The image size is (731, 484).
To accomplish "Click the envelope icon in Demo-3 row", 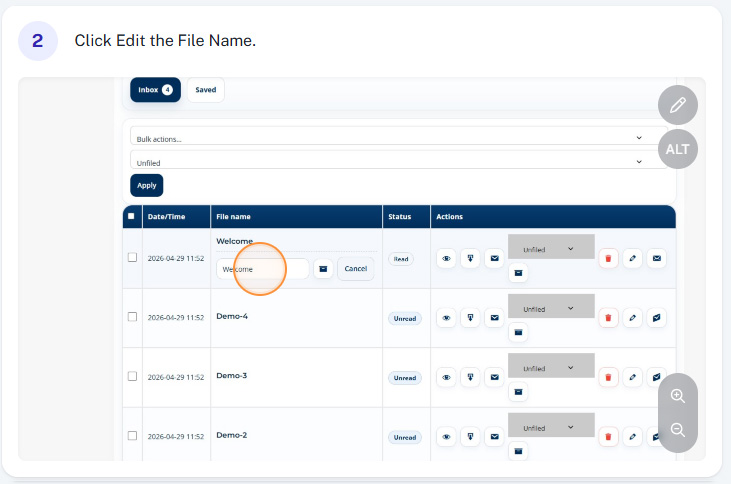I will coord(495,377).
